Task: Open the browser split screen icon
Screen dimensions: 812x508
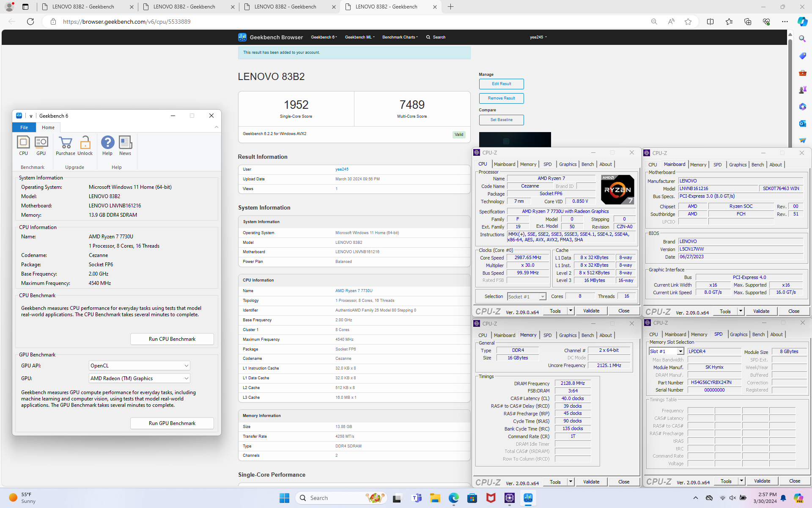Action: [710, 22]
